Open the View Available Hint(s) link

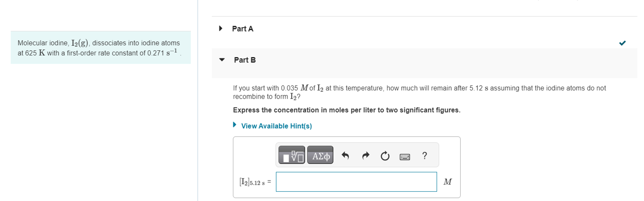click(276, 126)
